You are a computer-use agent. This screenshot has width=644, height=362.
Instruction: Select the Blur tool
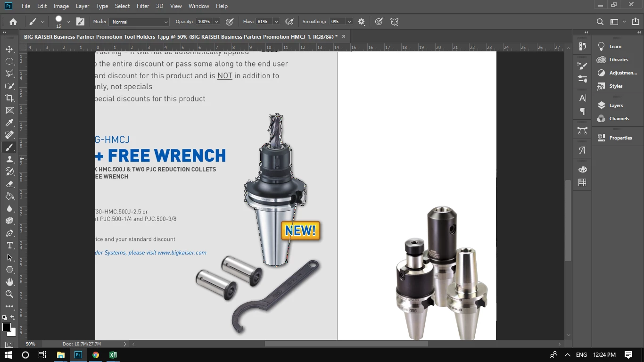click(9, 208)
